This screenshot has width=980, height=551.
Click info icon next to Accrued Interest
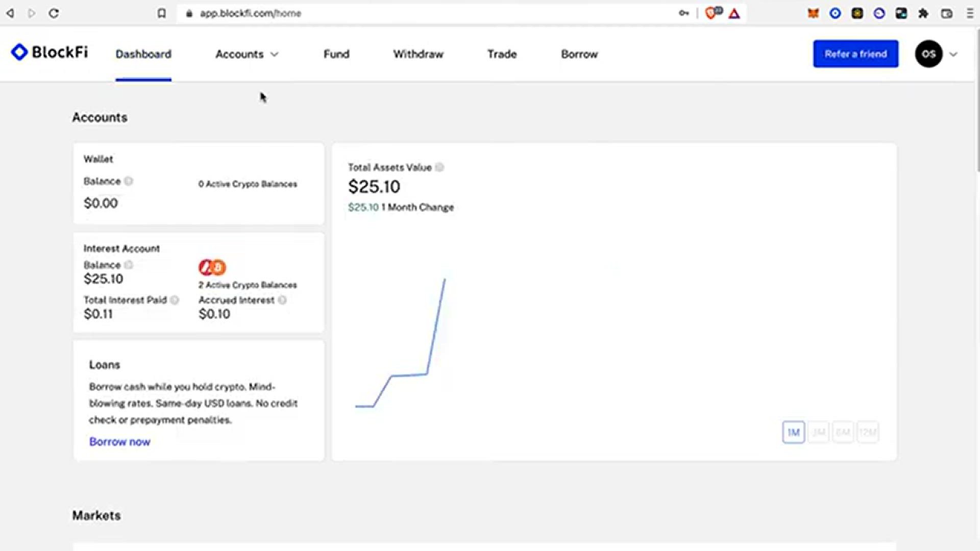click(282, 300)
